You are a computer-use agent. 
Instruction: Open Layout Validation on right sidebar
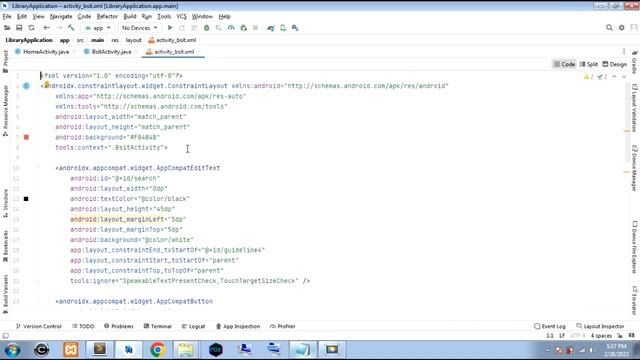[x=634, y=108]
